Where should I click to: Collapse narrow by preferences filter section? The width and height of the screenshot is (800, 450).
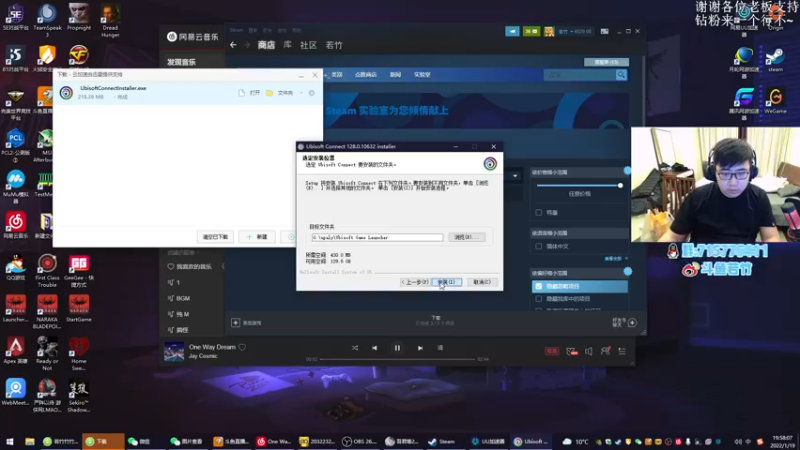tap(580, 273)
